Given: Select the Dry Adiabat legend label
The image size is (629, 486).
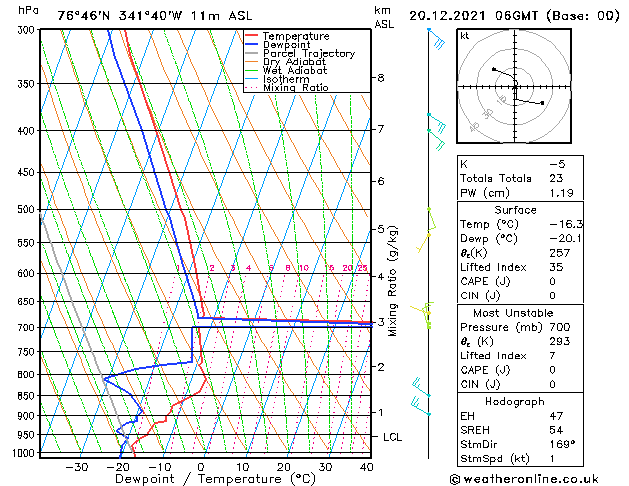Looking at the screenshot, I should tap(294, 62).
